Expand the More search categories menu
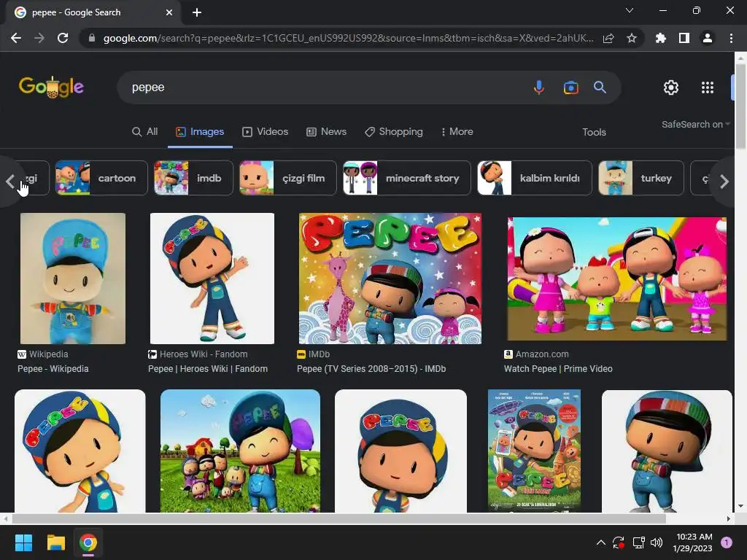The height and width of the screenshot is (560, 747). pyautogui.click(x=457, y=132)
